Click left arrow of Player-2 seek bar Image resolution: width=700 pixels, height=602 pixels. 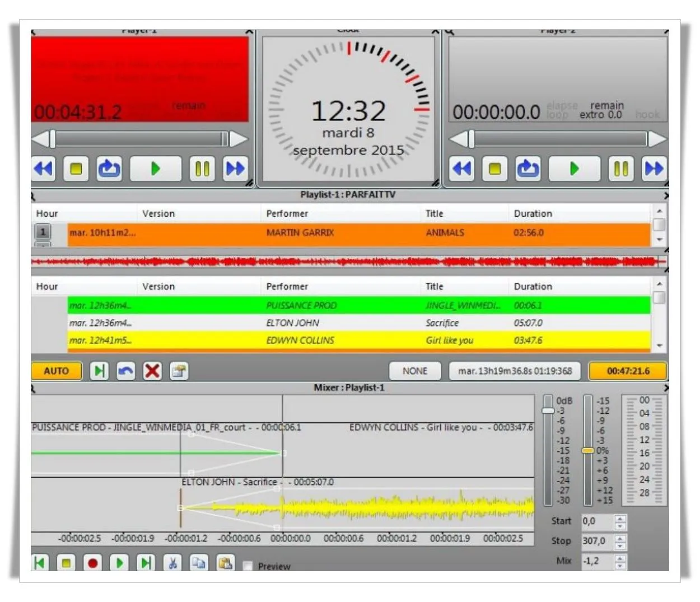[x=459, y=139]
